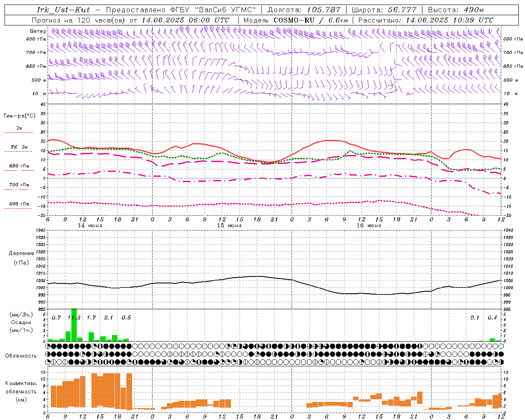Click the Облачность cloud cover label

(21, 356)
